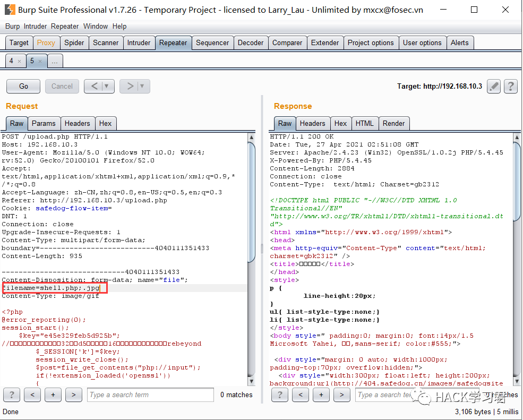This screenshot has height=420, width=523.
Task: Open the Project options tab
Action: coord(371,42)
